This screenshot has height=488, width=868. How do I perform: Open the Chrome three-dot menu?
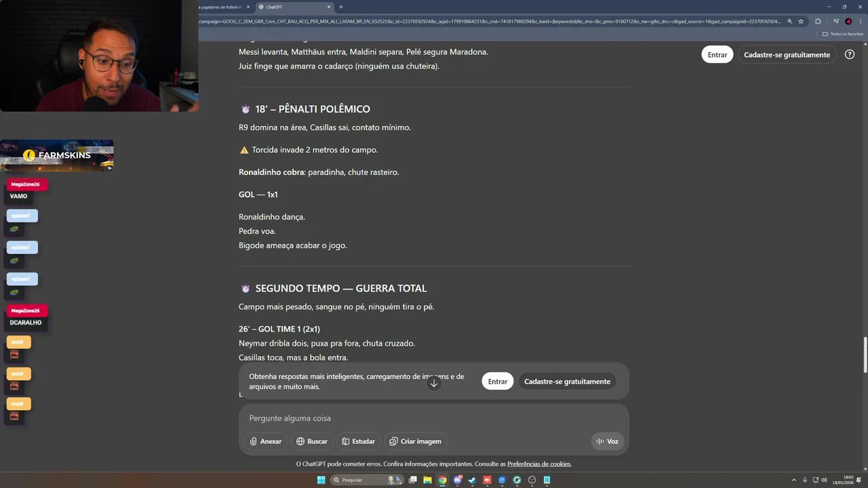pyautogui.click(x=861, y=21)
